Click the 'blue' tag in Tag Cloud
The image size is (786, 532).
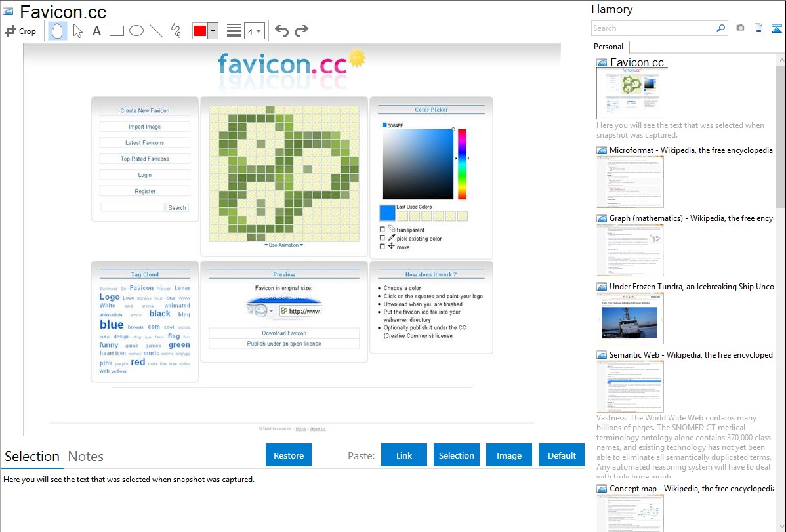coord(112,325)
